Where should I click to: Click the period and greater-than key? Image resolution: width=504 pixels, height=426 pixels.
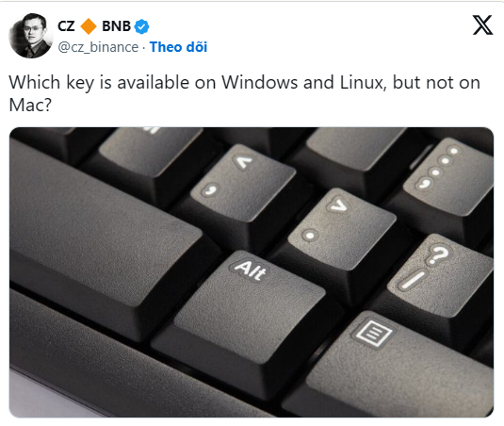[x=342, y=228]
